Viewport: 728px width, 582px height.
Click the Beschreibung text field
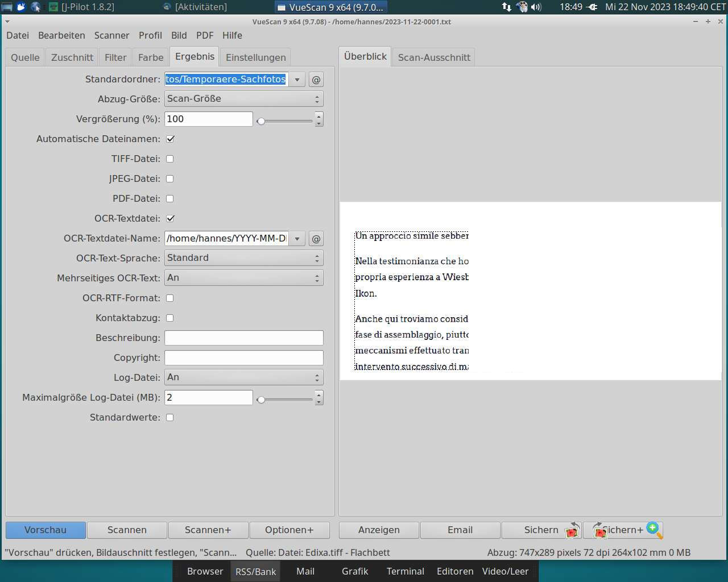click(x=243, y=338)
